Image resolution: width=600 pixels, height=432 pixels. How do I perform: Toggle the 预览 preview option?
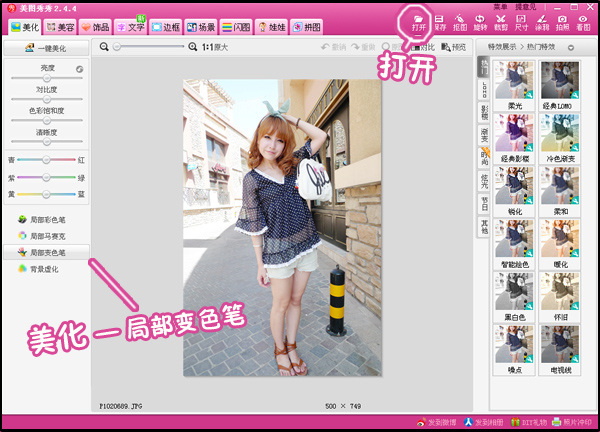[x=454, y=47]
